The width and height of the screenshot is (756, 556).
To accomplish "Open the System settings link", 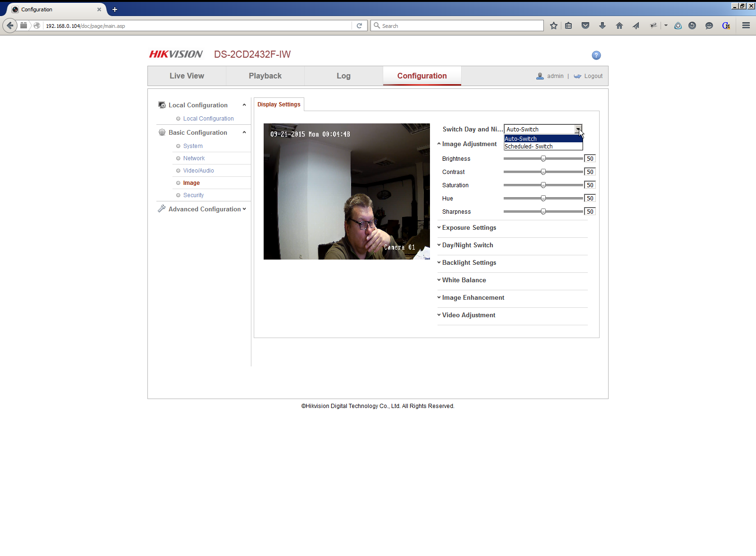I will [x=193, y=146].
